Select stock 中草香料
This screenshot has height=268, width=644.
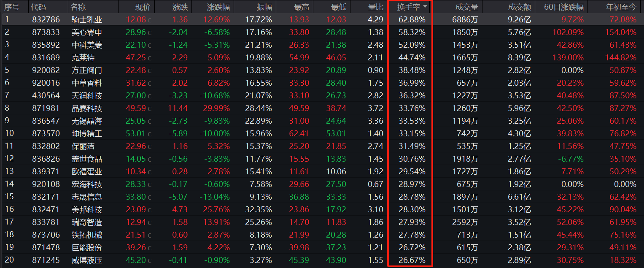coord(87,83)
